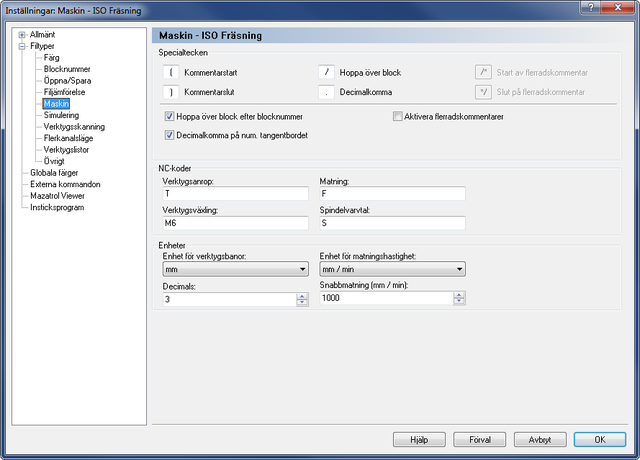Click the title bar help question mark
This screenshot has height=460, width=640.
pos(591,7)
